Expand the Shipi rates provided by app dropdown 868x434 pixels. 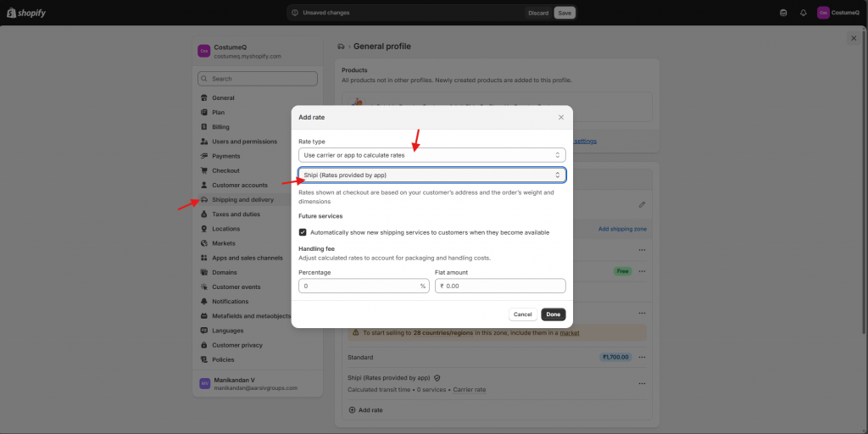point(432,175)
